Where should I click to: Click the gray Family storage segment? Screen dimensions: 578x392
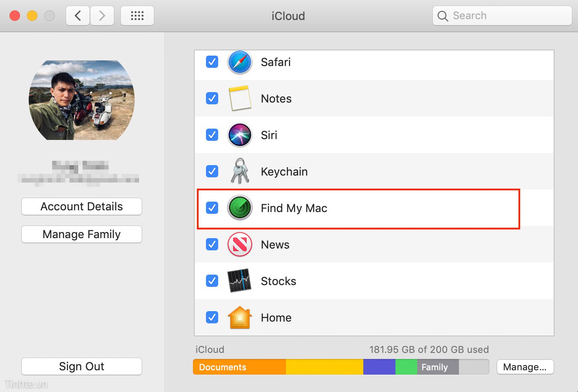[438, 367]
